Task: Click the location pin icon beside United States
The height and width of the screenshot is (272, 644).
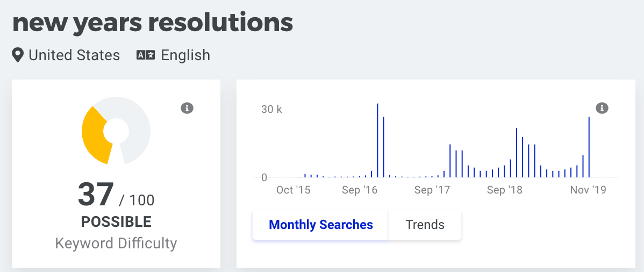Action: pyautogui.click(x=18, y=55)
